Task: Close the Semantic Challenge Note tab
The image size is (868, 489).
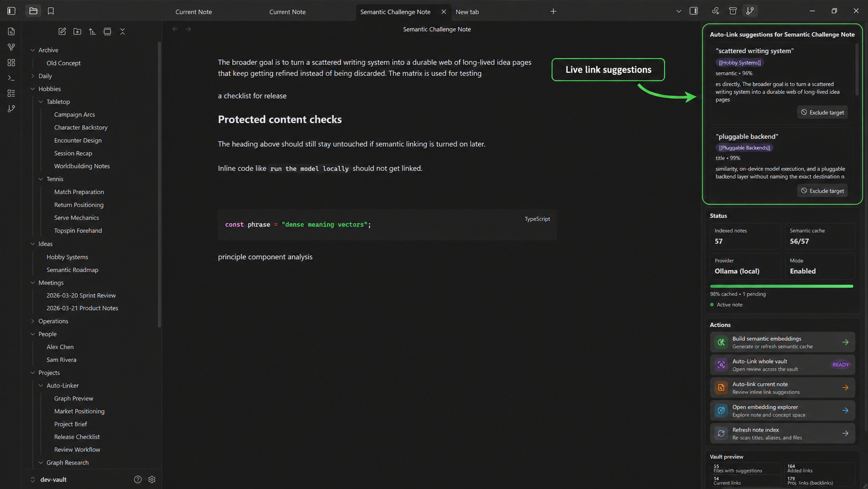Action: click(443, 11)
